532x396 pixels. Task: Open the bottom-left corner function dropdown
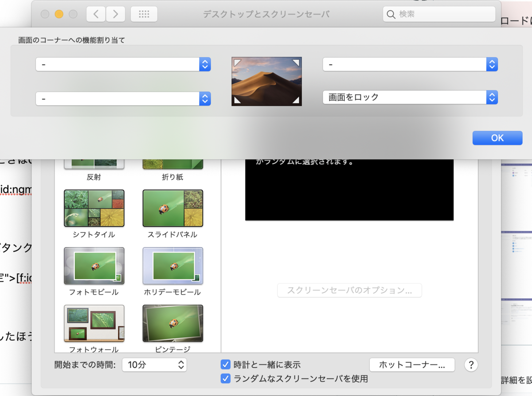(123, 98)
